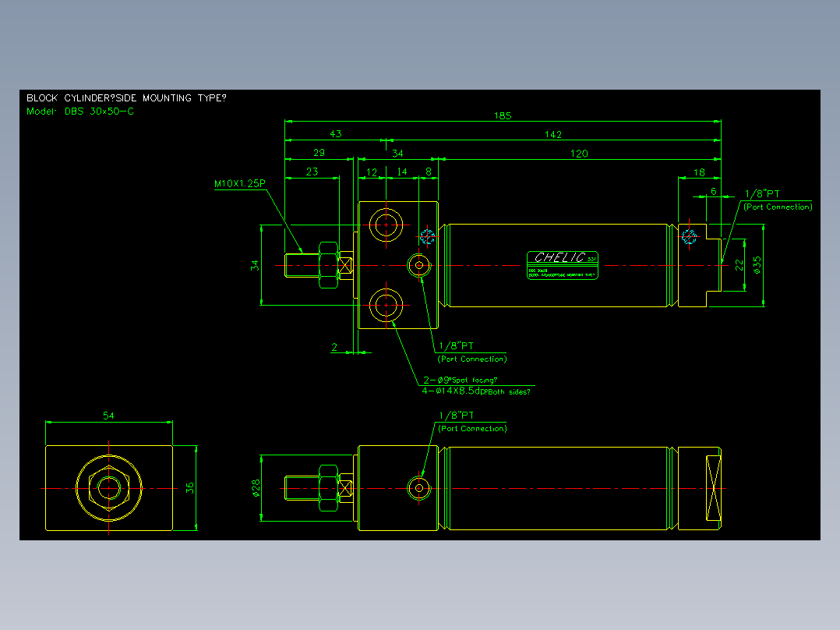Click the "M10X1.25P" thread callout
Image resolution: width=840 pixels, height=630 pixels.
(240, 183)
